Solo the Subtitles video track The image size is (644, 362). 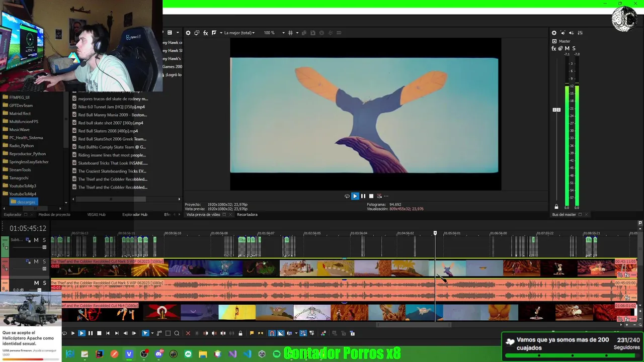click(x=44, y=240)
